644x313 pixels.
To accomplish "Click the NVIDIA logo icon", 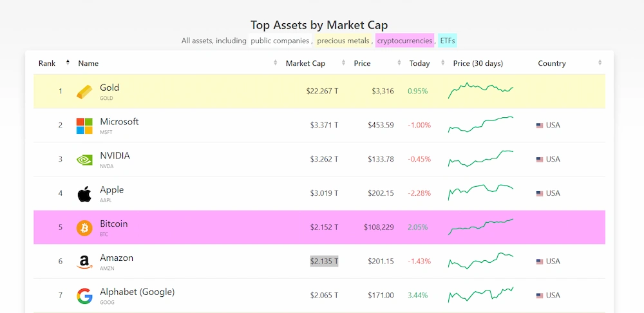I will tap(84, 159).
